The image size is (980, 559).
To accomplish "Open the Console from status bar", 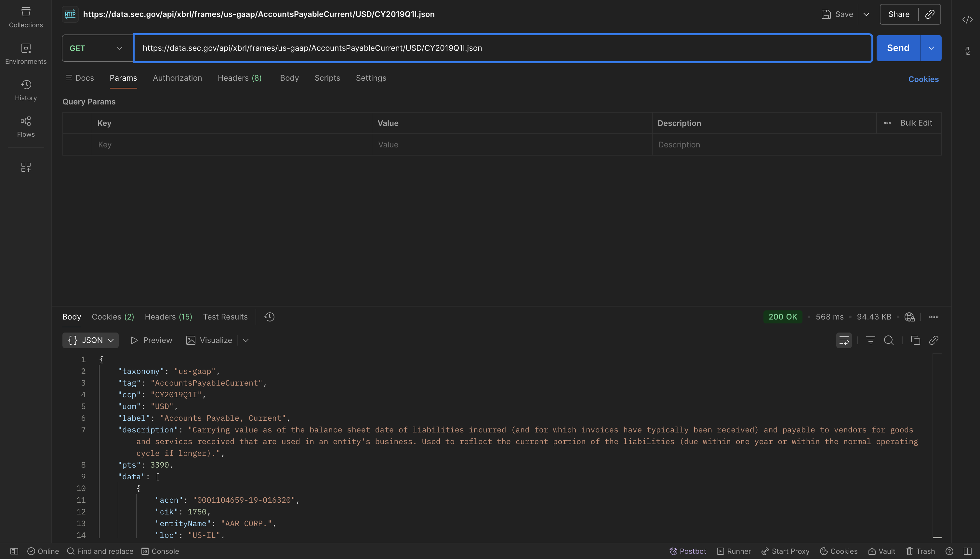I will 160,551.
